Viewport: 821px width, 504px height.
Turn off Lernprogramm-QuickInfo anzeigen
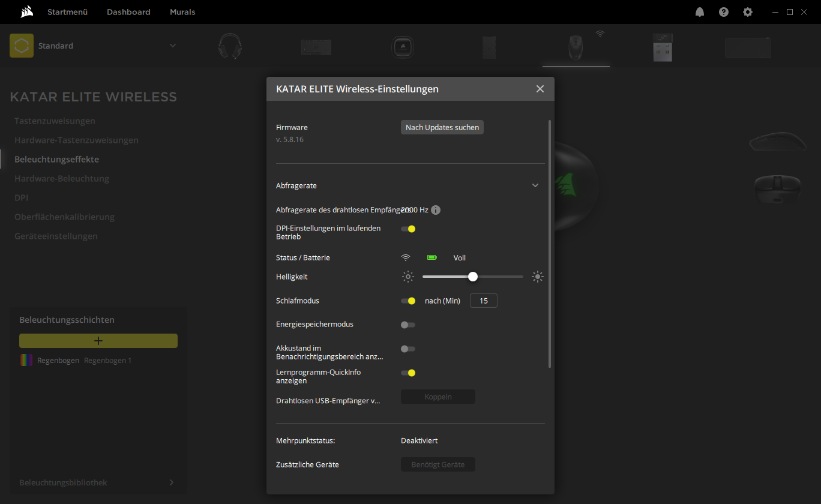408,373
